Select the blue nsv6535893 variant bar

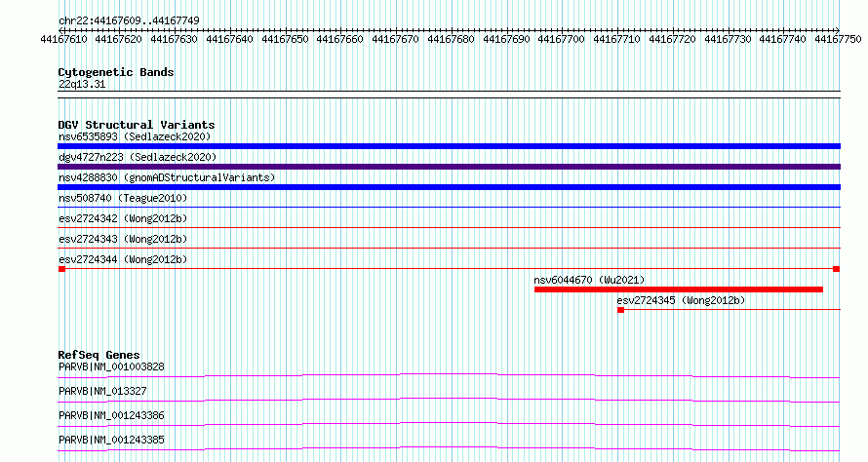tap(449, 146)
